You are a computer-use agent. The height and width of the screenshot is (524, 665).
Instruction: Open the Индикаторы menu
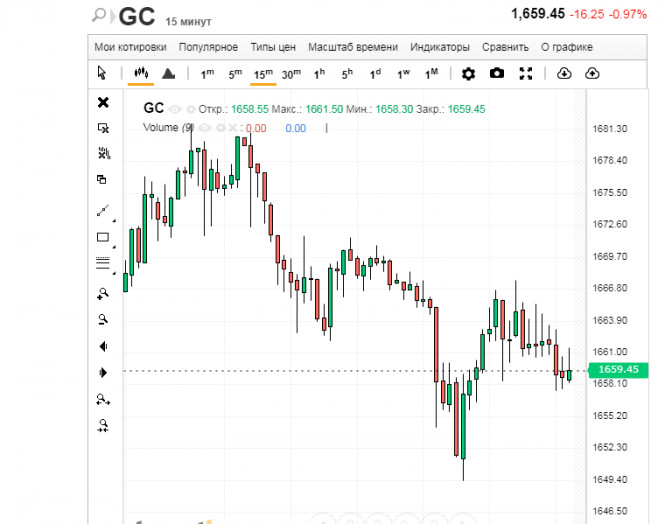click(x=440, y=47)
